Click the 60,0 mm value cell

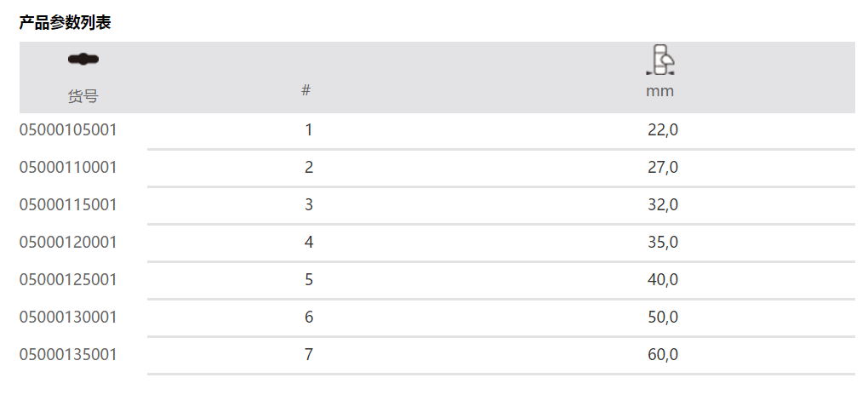coord(663,355)
